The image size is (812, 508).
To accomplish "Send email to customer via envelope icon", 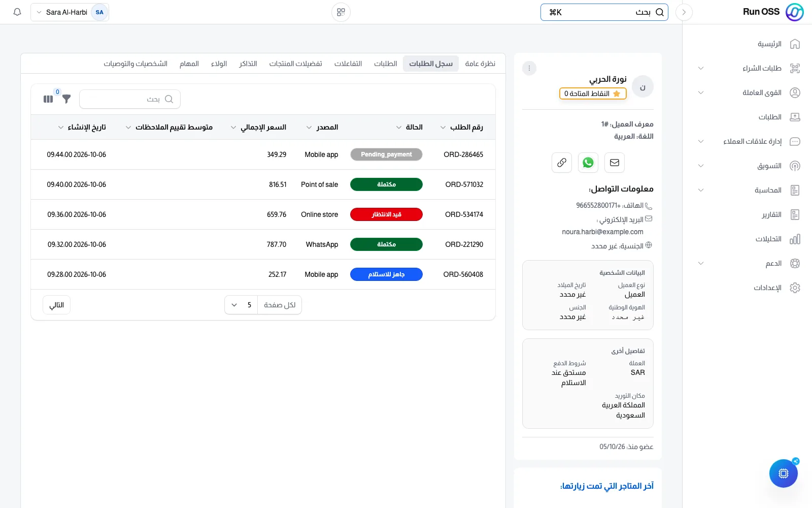I will pos(615,163).
